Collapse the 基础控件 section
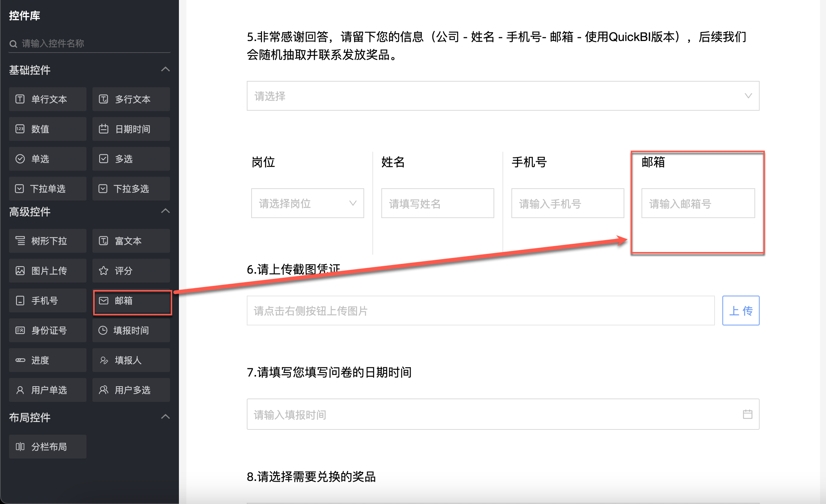The height and width of the screenshot is (504, 826). pos(165,70)
